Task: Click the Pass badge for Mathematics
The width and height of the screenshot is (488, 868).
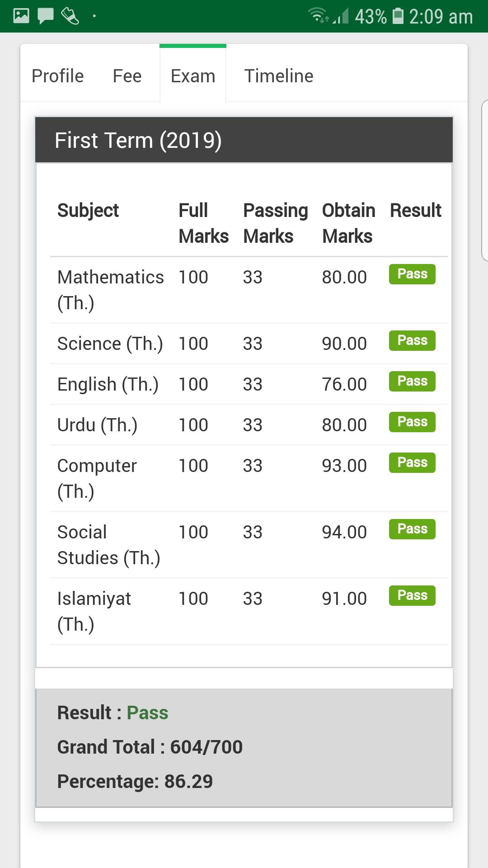Action: (x=412, y=274)
